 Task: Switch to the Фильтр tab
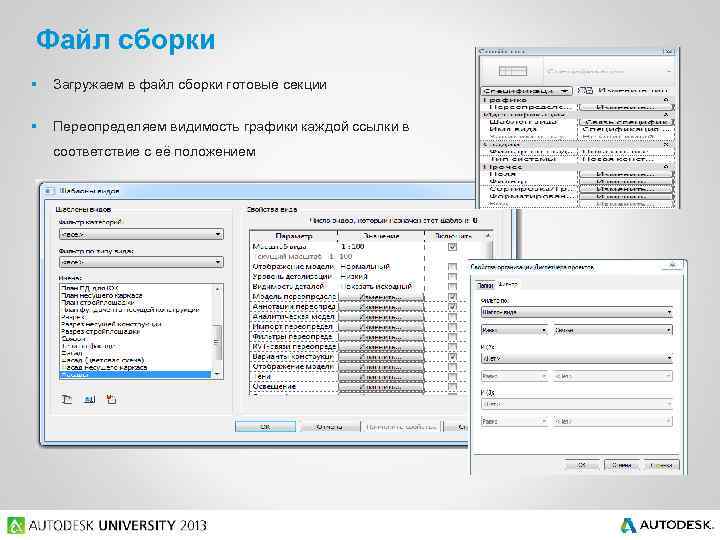pyautogui.click(x=507, y=285)
